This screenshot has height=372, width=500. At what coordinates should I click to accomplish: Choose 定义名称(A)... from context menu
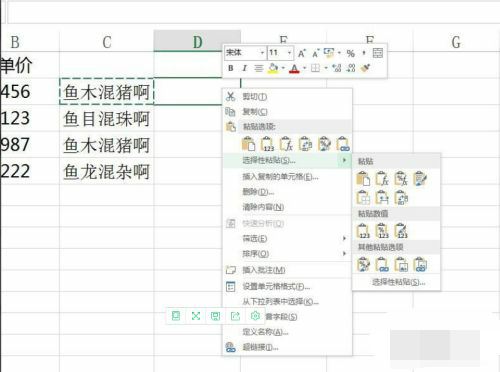[x=287, y=332]
